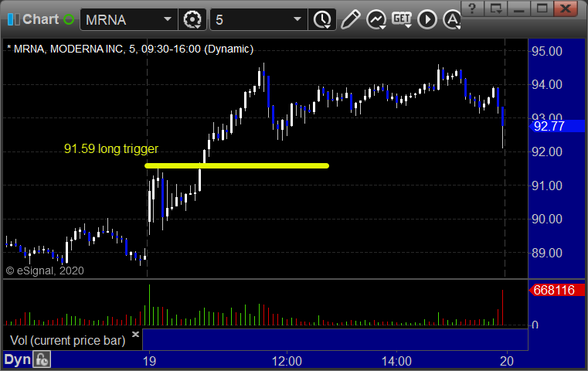Open the MRNA symbol dropdown arrow
This screenshot has width=588, height=371.
pyautogui.click(x=168, y=19)
